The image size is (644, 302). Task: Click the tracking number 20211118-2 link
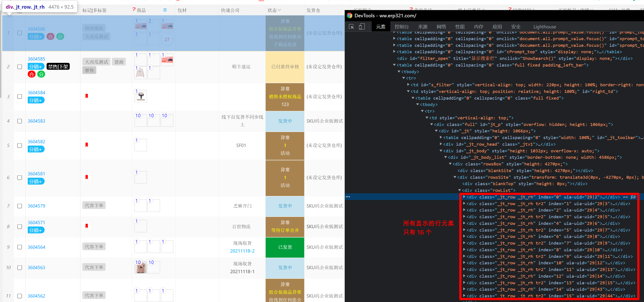(242, 251)
